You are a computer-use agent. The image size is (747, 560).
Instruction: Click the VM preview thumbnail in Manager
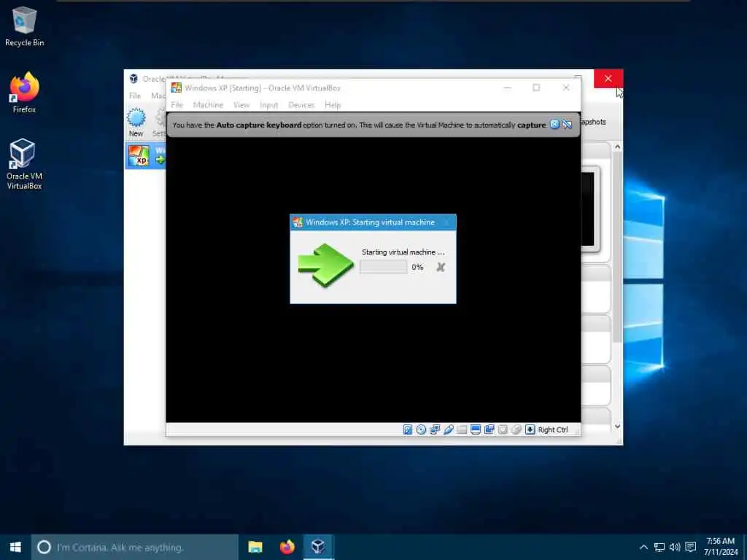[589, 209]
